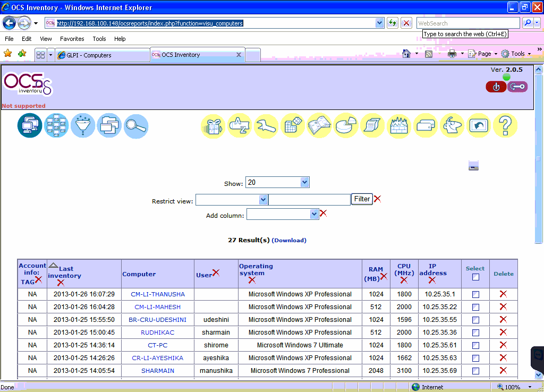Open the Quick Tabs list arrow

coord(50,55)
